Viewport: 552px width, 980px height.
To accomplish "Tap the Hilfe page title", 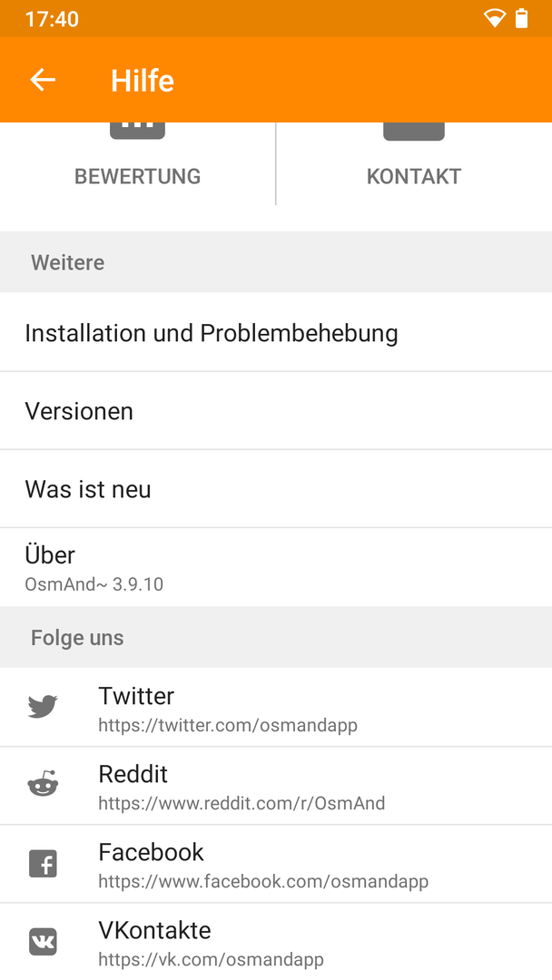I will (143, 81).
